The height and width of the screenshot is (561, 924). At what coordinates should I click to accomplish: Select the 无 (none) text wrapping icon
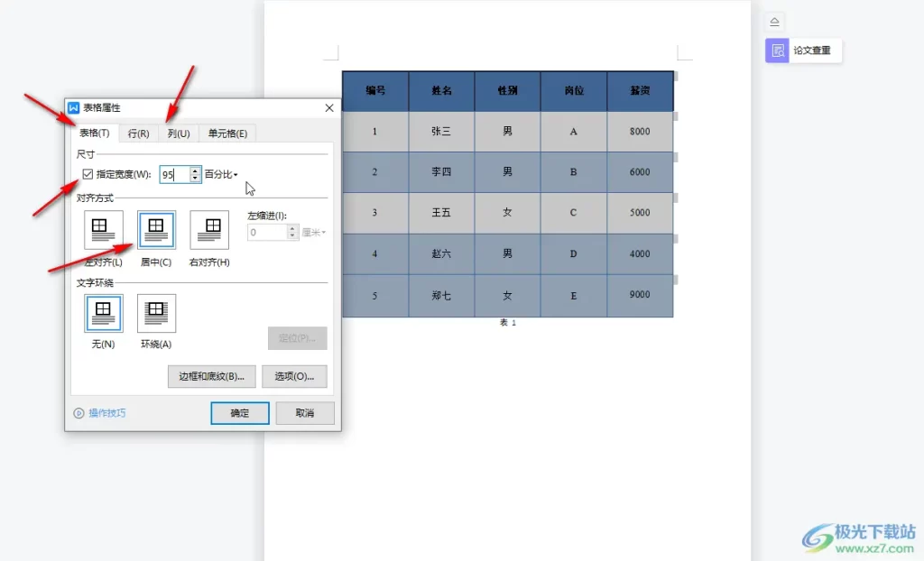[102, 312]
